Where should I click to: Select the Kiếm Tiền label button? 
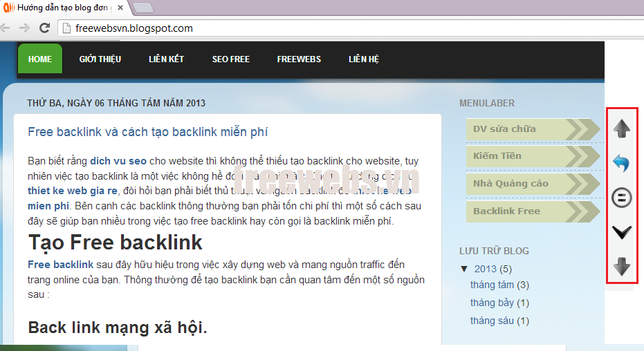[x=497, y=156]
